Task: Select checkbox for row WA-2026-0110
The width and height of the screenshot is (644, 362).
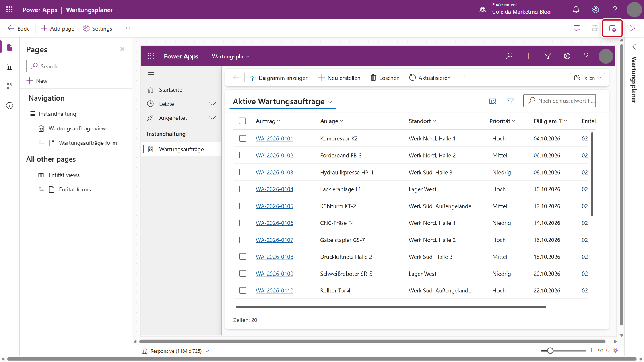Action: tap(243, 290)
